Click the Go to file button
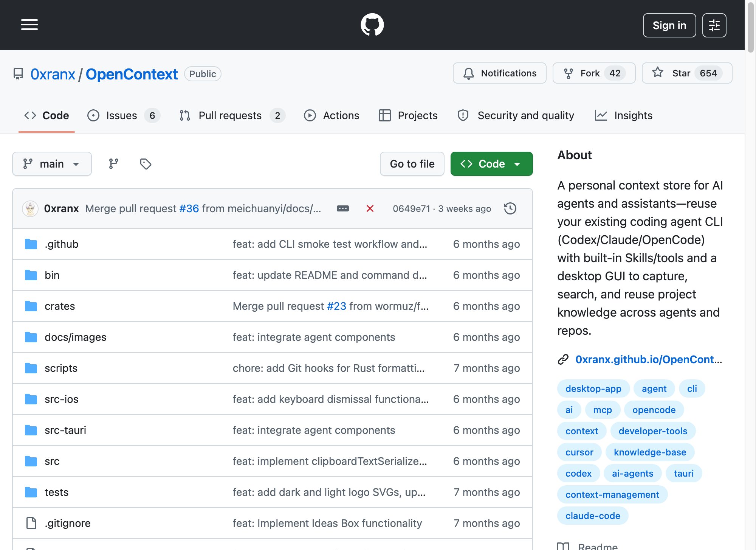 (x=412, y=164)
